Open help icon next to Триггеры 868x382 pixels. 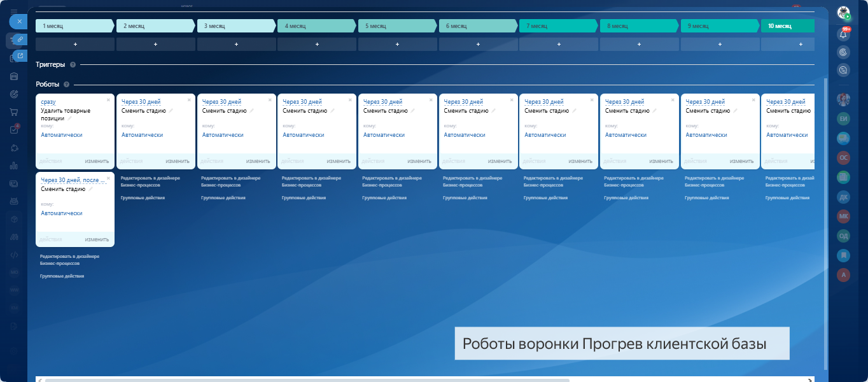pos(73,65)
